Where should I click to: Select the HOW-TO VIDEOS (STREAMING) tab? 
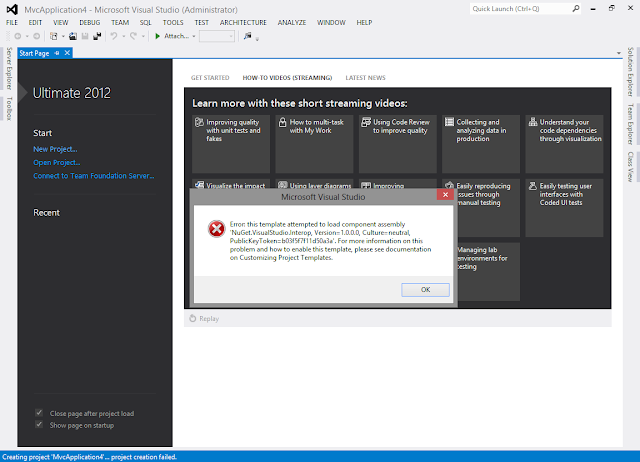(287, 78)
